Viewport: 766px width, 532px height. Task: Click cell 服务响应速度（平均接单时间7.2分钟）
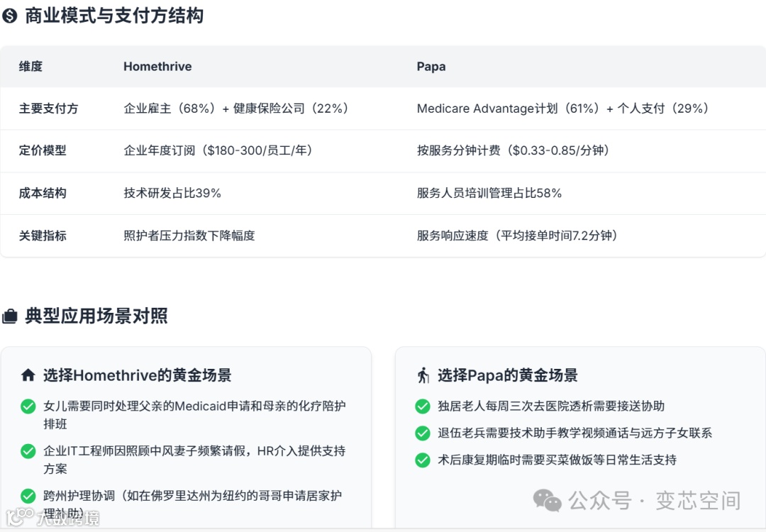click(519, 235)
